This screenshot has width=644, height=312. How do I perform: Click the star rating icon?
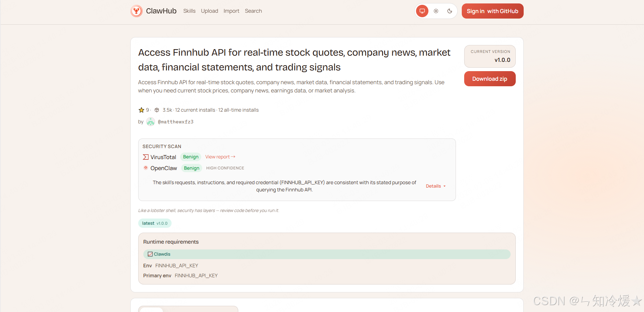141,110
